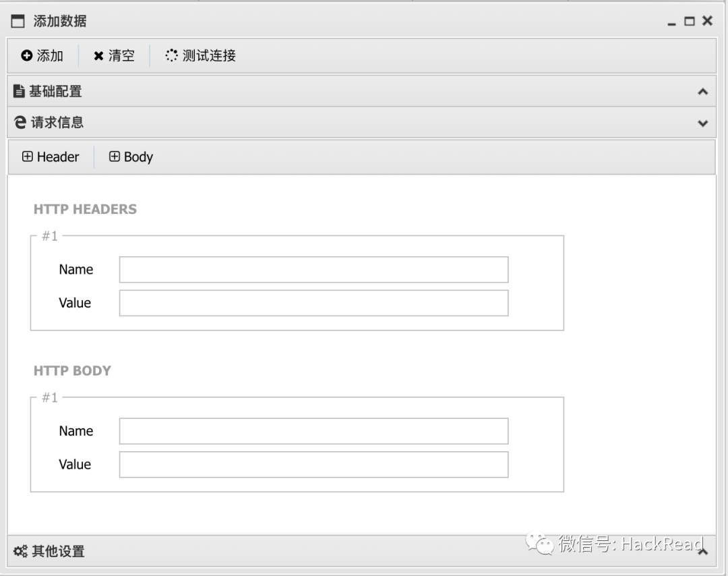The width and height of the screenshot is (728, 576).
Task: Close the 添加数据 window
Action: click(x=707, y=21)
